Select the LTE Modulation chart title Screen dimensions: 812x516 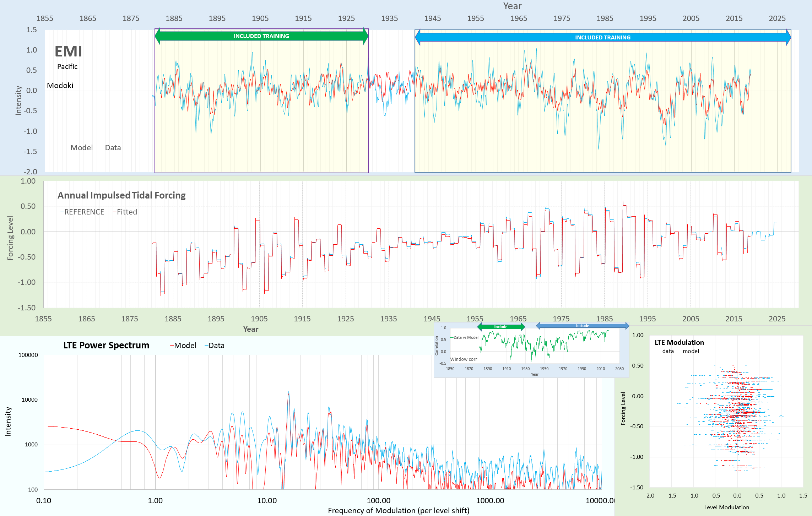679,342
